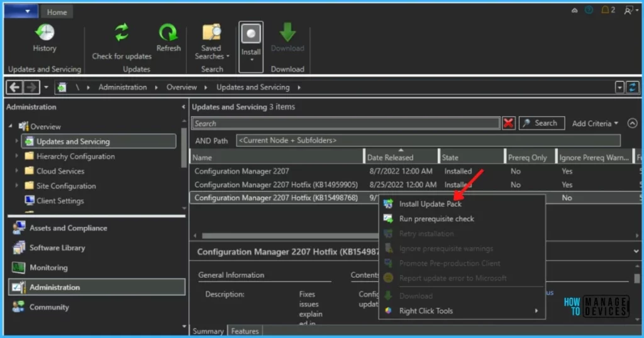Sort by the Name column header
The image size is (644, 338).
tap(277, 157)
